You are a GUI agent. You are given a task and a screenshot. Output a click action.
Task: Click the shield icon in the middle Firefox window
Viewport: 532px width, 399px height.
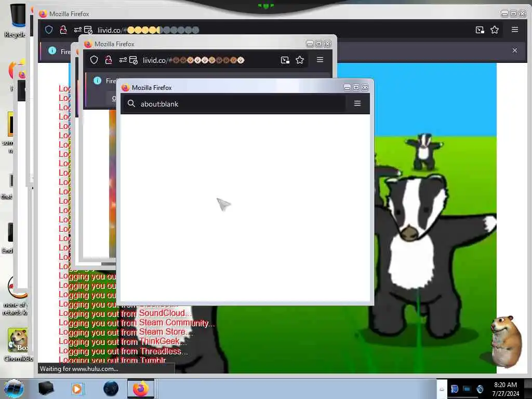point(94,60)
